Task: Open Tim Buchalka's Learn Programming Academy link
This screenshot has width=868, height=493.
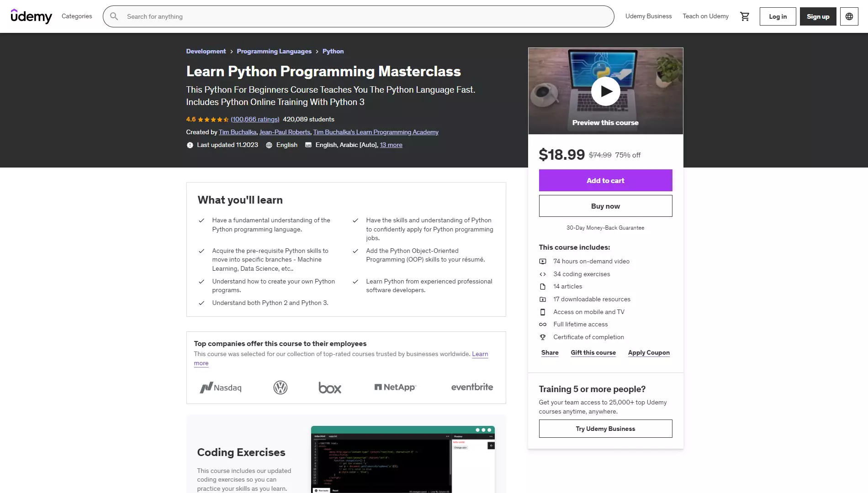Action: click(x=376, y=132)
